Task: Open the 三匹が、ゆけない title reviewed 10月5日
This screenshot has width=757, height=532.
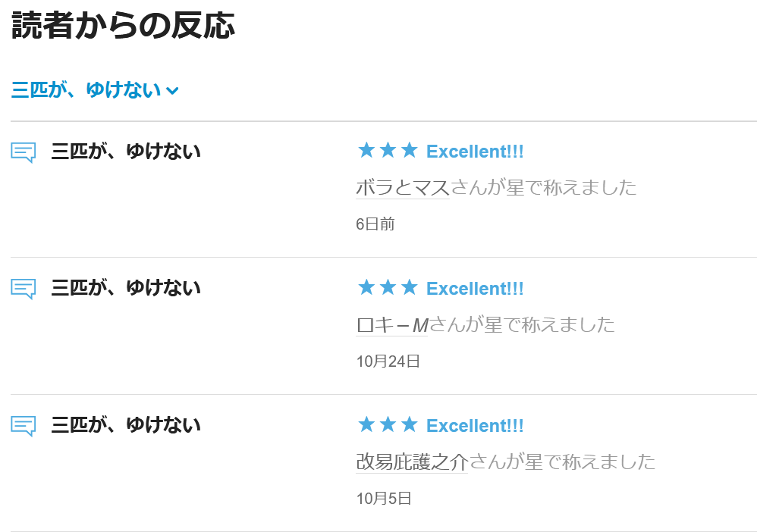Action: pyautogui.click(x=126, y=425)
